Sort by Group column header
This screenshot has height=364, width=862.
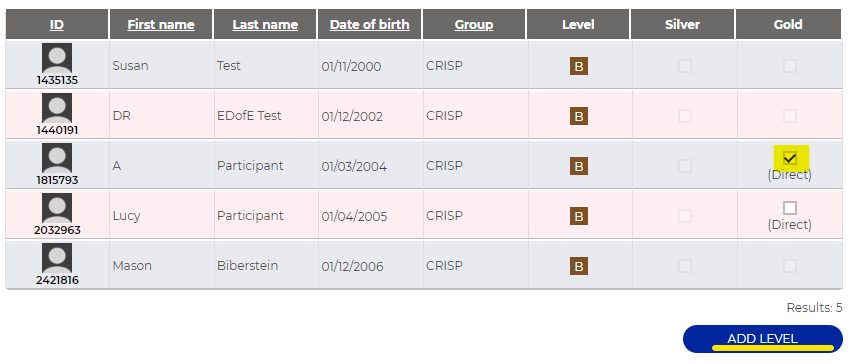click(474, 25)
